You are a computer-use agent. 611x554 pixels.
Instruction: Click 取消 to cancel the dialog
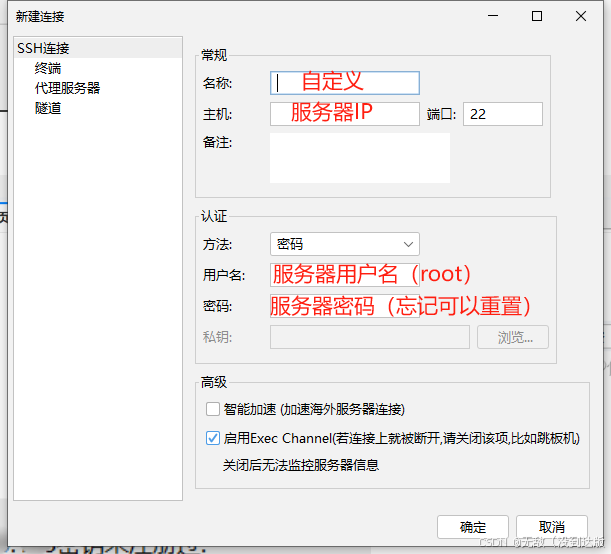pyautogui.click(x=551, y=527)
